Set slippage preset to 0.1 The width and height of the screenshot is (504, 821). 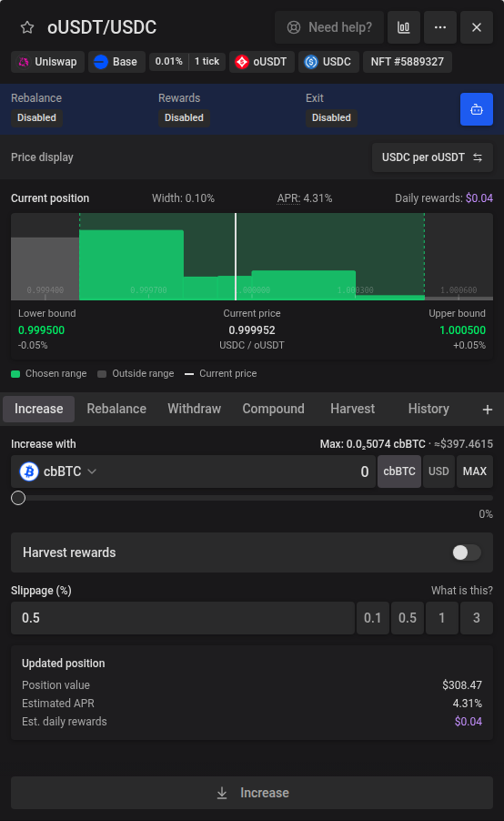(373, 618)
